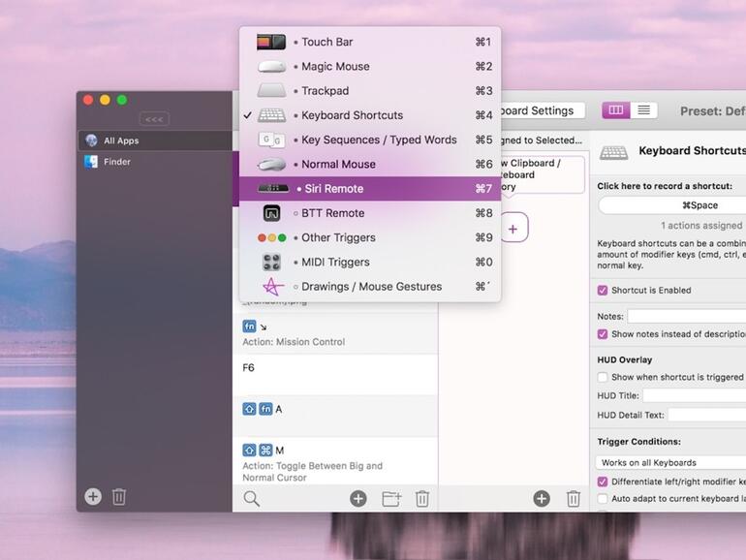This screenshot has height=560, width=746.
Task: Select Siri Remote menu entry
Action: pyautogui.click(x=370, y=189)
